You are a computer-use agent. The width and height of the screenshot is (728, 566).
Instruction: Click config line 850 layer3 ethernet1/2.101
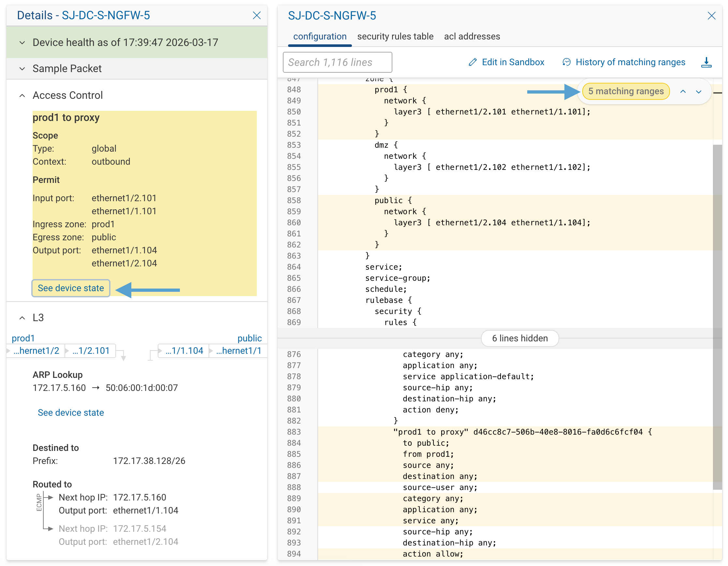pos(492,112)
